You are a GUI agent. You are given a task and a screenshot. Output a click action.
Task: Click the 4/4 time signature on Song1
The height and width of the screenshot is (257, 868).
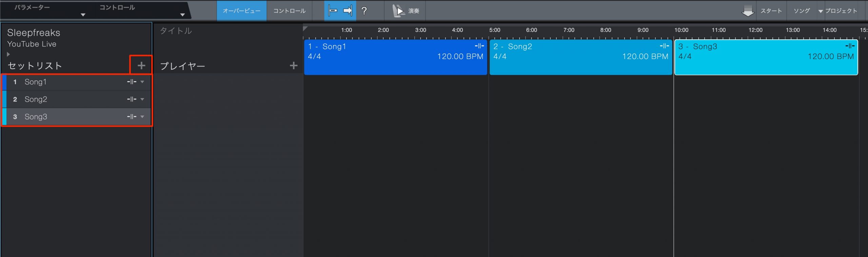coord(314,56)
